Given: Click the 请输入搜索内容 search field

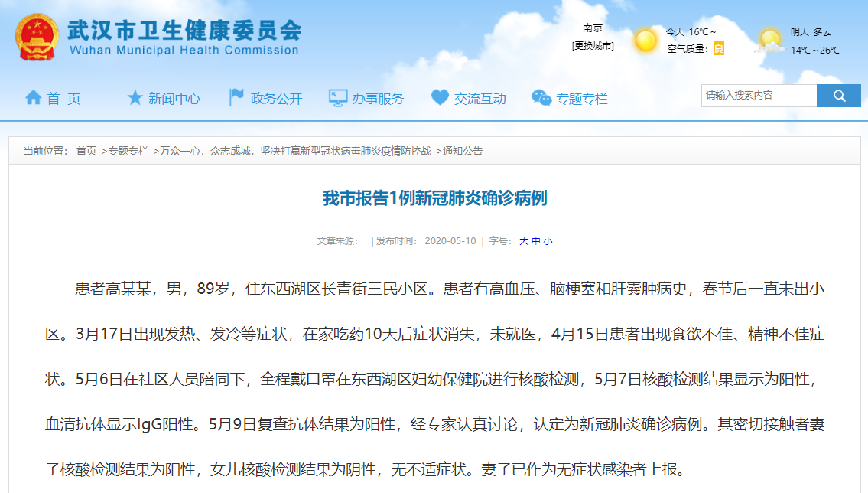Looking at the screenshot, I should [759, 96].
